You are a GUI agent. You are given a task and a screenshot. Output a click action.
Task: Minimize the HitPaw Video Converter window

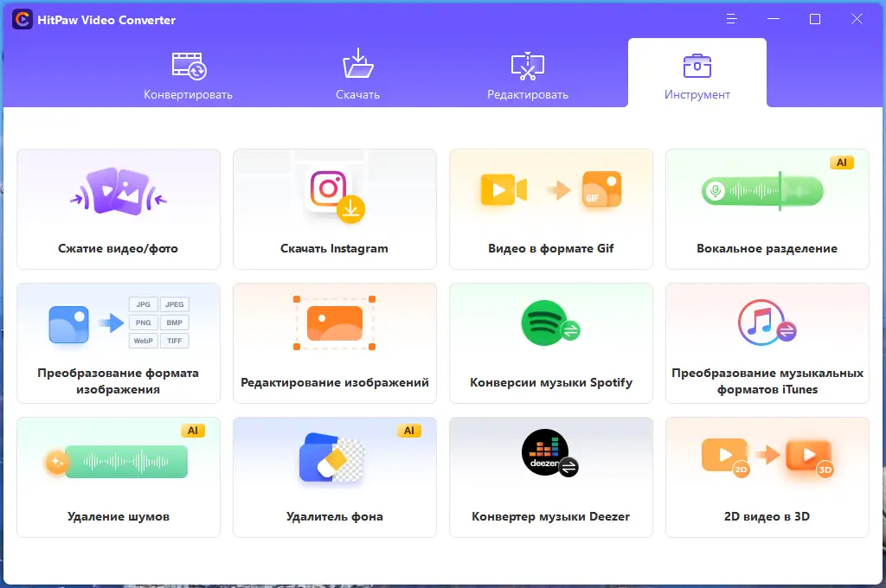774,19
